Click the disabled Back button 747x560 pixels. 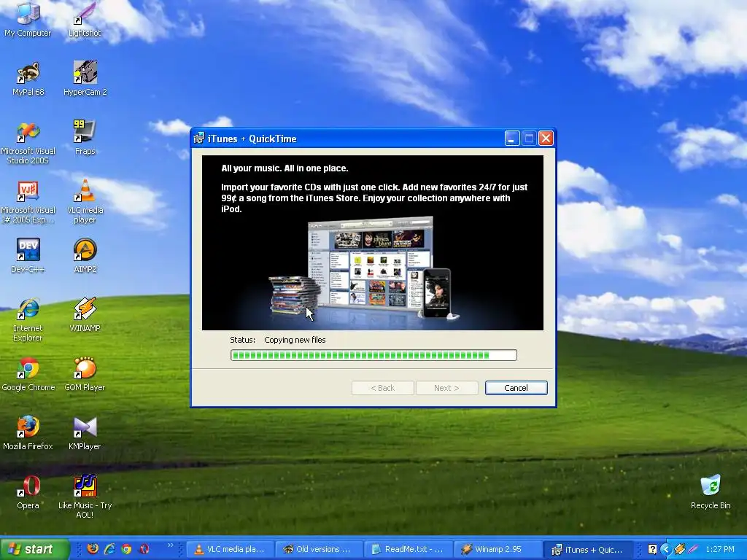[x=382, y=388]
